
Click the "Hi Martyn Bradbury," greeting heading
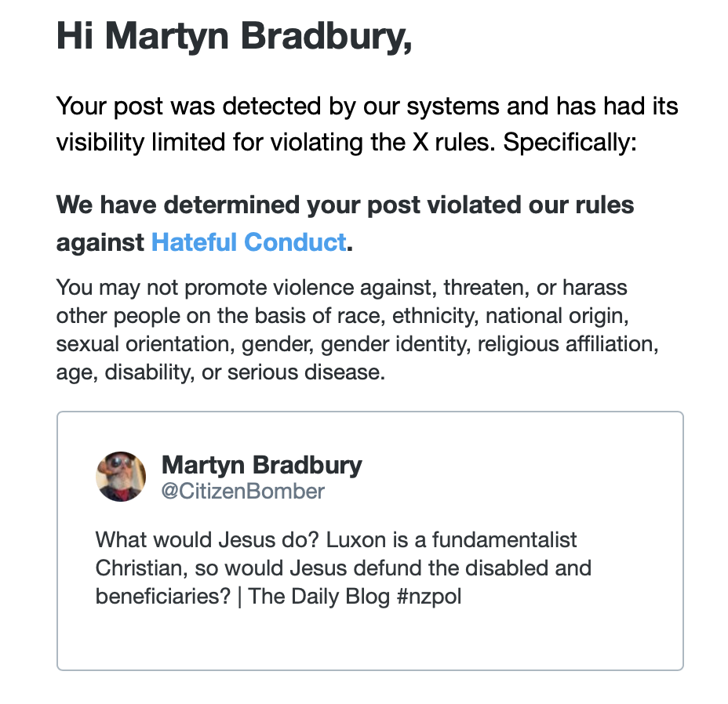(234, 38)
